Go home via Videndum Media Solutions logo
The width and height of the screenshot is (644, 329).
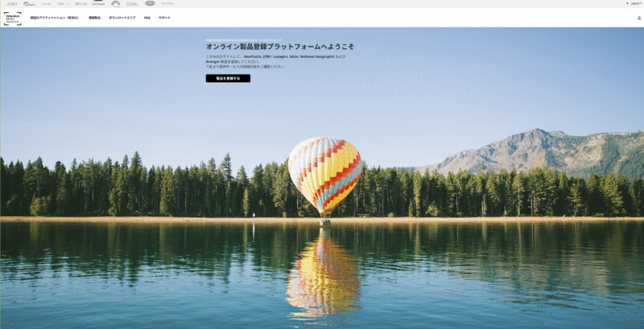(12, 19)
